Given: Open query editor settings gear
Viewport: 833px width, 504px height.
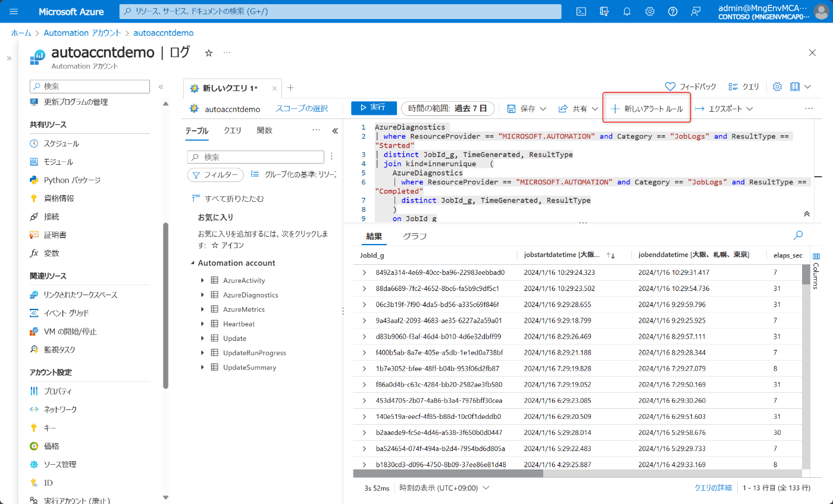Looking at the screenshot, I should click(x=777, y=87).
